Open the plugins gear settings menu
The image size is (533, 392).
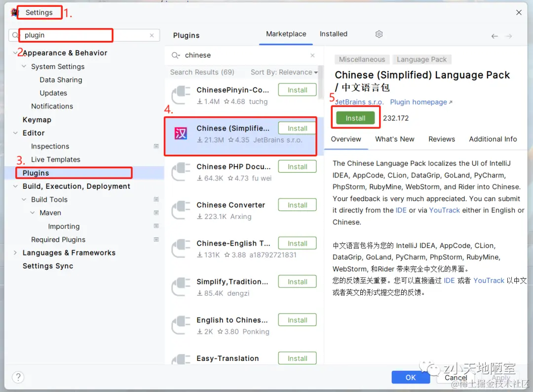(379, 34)
